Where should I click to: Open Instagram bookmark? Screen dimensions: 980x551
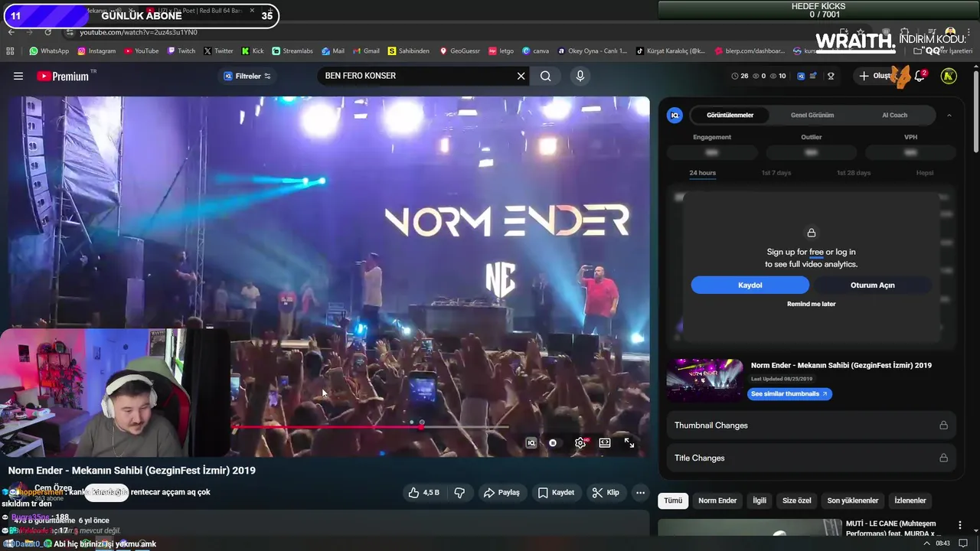[x=96, y=51]
